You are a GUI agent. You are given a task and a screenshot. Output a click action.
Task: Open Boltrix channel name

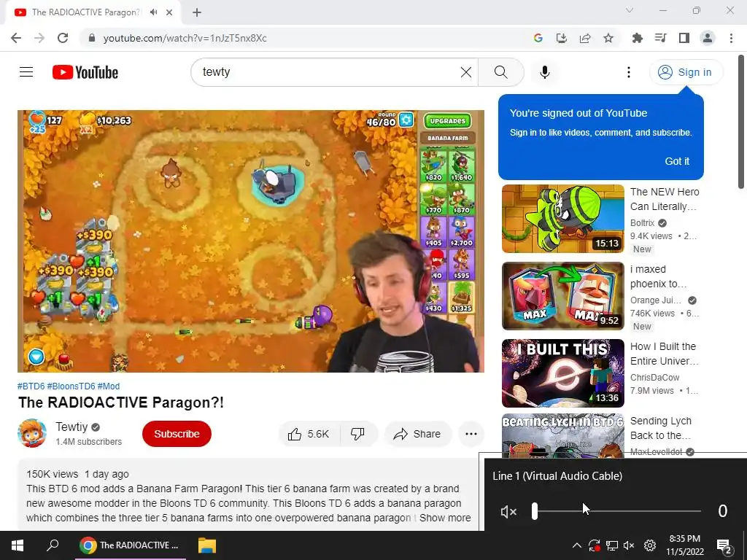(x=642, y=223)
